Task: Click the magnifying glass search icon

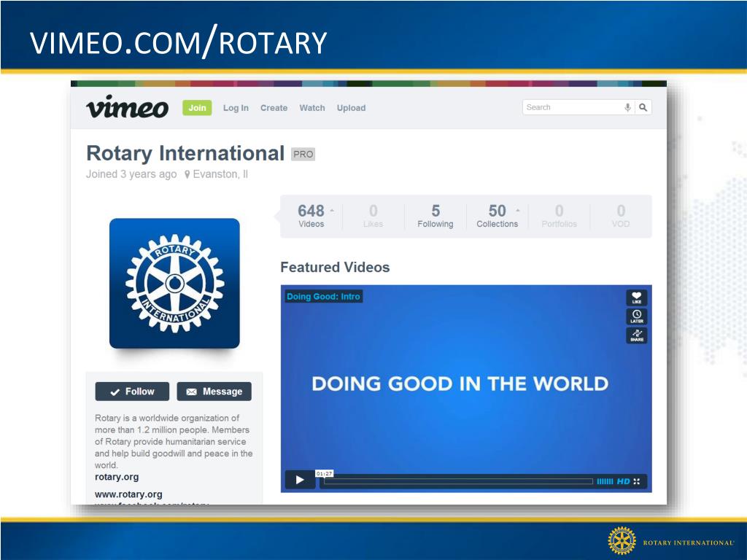Action: pyautogui.click(x=643, y=107)
